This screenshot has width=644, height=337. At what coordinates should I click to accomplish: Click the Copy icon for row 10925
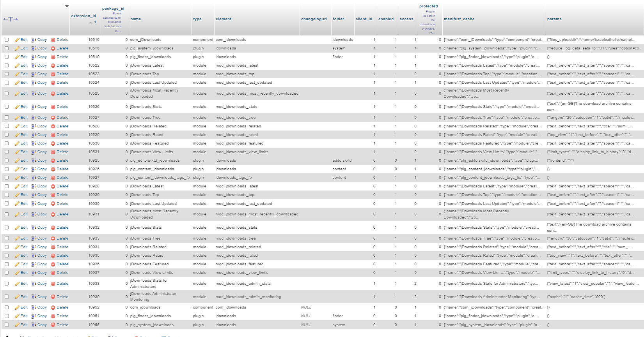coord(34,161)
